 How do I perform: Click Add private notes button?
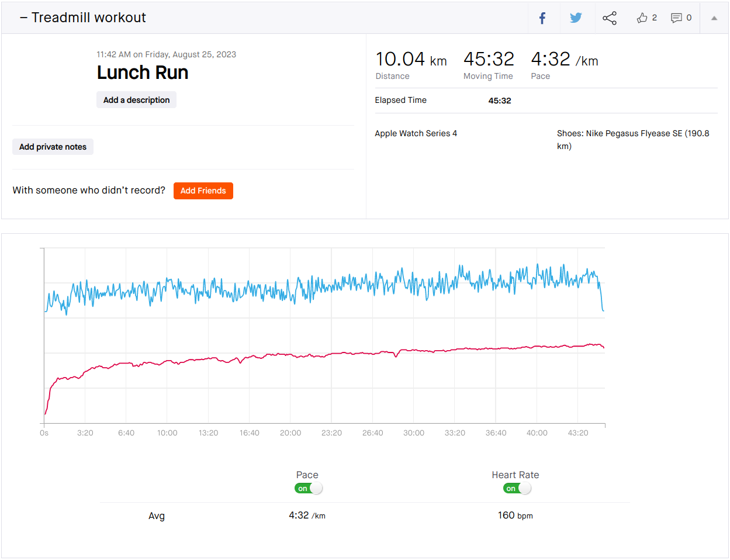point(53,147)
